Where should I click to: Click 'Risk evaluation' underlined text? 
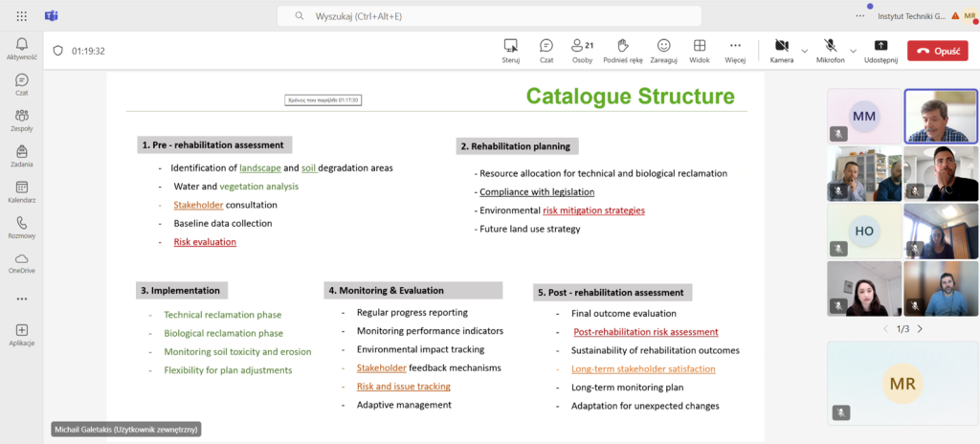[205, 241]
